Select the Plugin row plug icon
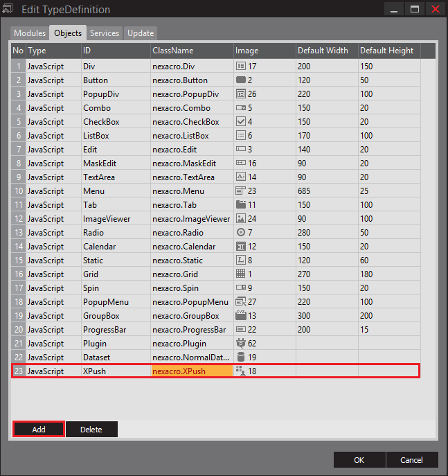 click(240, 344)
